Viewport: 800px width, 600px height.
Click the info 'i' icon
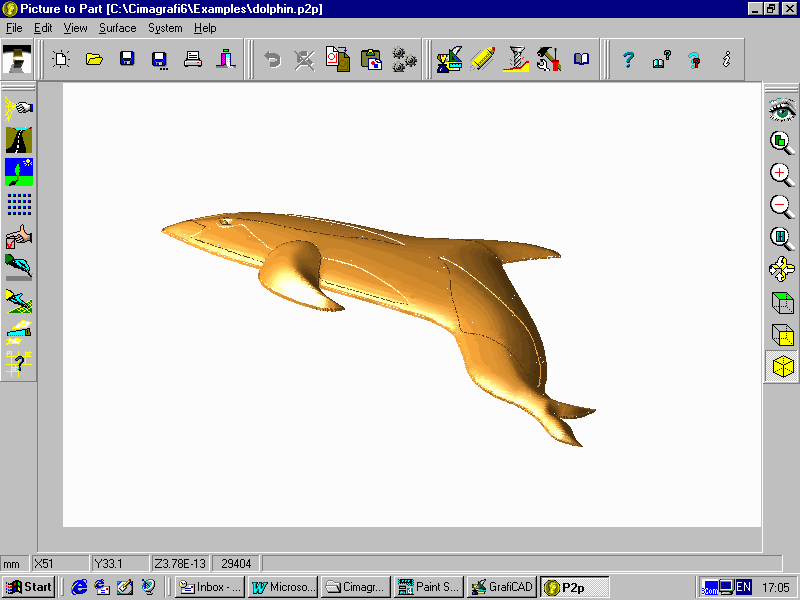727,59
